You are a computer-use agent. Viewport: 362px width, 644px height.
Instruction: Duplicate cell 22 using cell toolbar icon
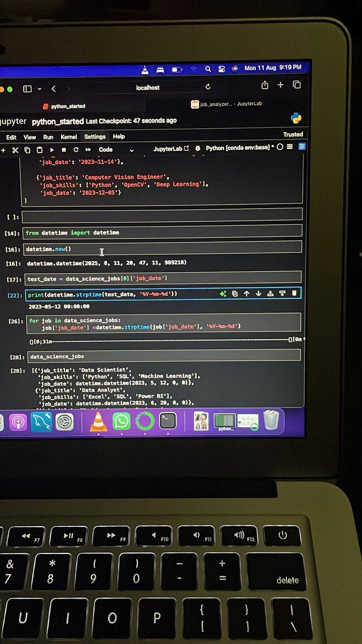click(235, 294)
